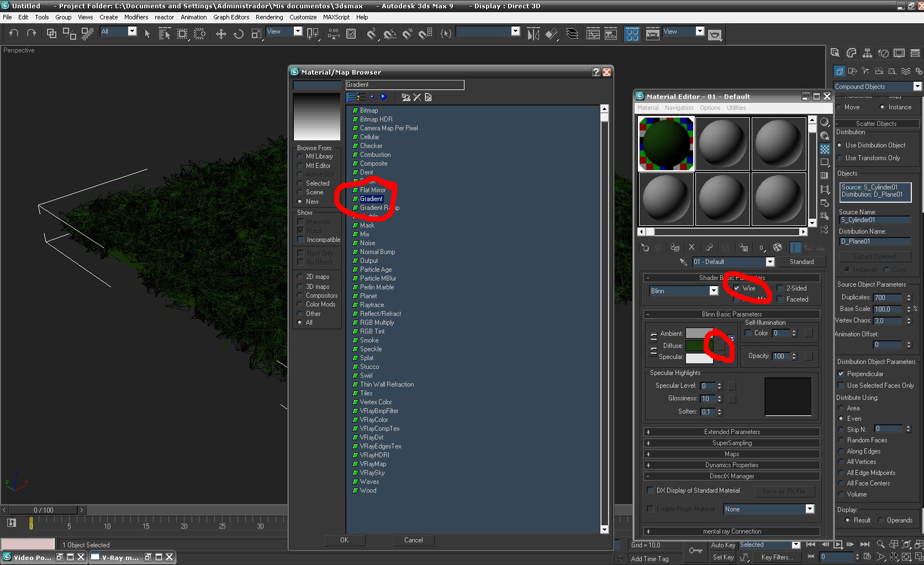Open the MAXScript menu
Viewport: 924px width, 565px height.
pyautogui.click(x=336, y=17)
